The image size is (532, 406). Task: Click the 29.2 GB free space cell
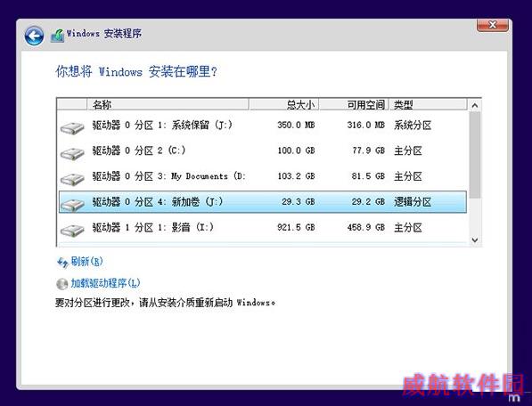pyautogui.click(x=368, y=201)
